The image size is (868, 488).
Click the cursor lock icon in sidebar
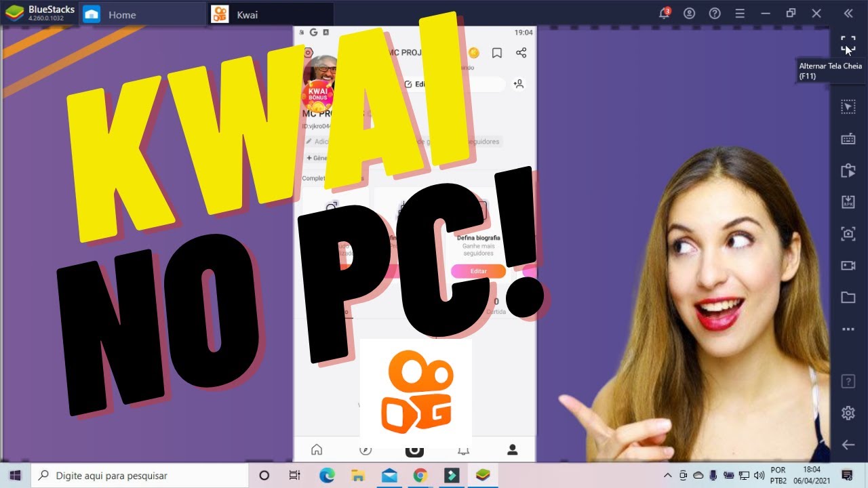848,106
